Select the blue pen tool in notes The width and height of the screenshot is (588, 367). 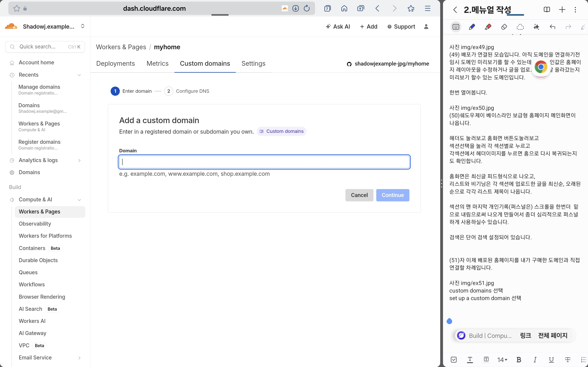[x=472, y=27]
